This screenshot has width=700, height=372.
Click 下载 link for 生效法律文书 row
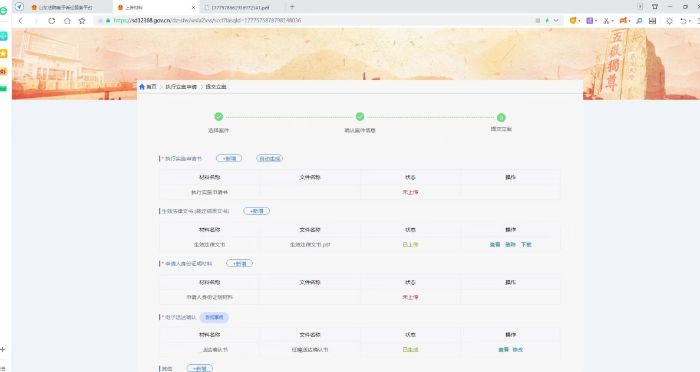(526, 245)
